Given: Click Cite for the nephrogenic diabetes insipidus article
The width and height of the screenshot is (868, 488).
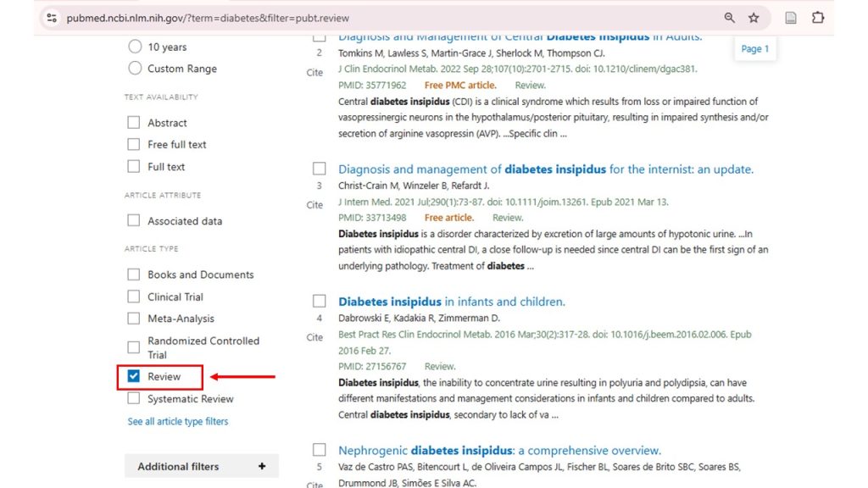Looking at the screenshot, I should [x=314, y=485].
